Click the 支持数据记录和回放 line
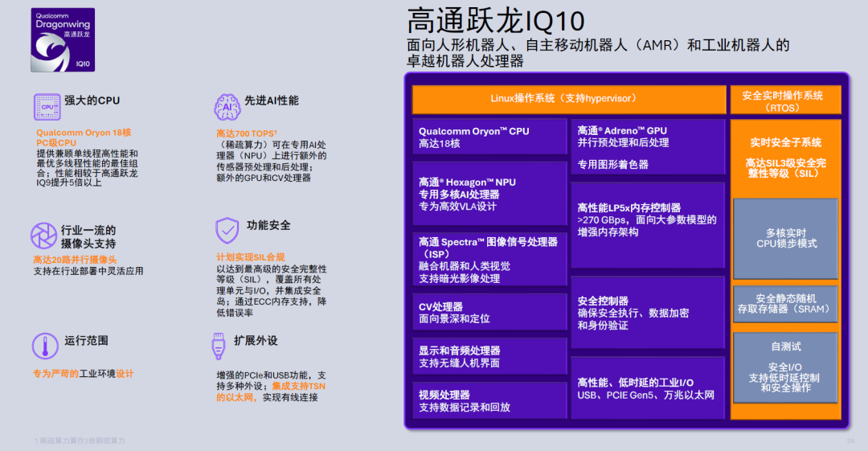Image resolution: width=868 pixels, height=451 pixels. tap(465, 408)
